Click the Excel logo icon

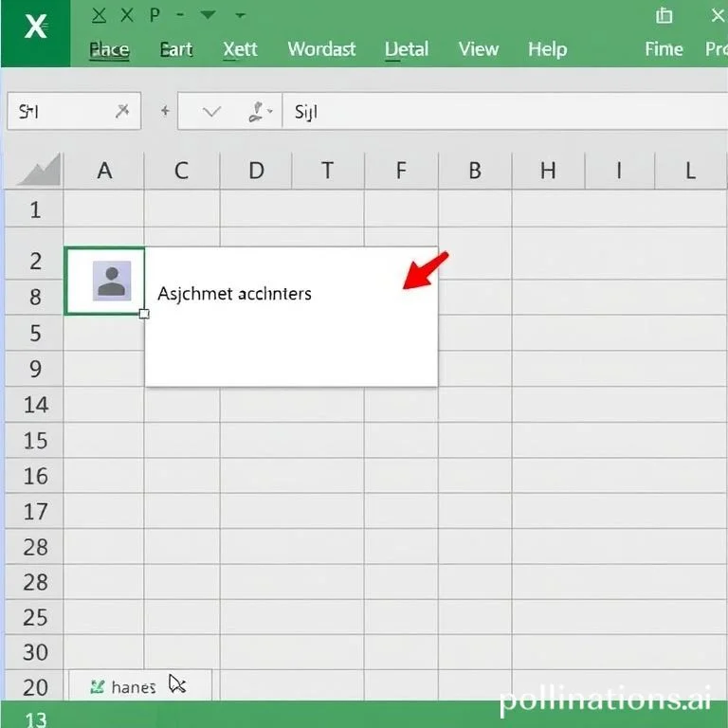[x=35, y=27]
